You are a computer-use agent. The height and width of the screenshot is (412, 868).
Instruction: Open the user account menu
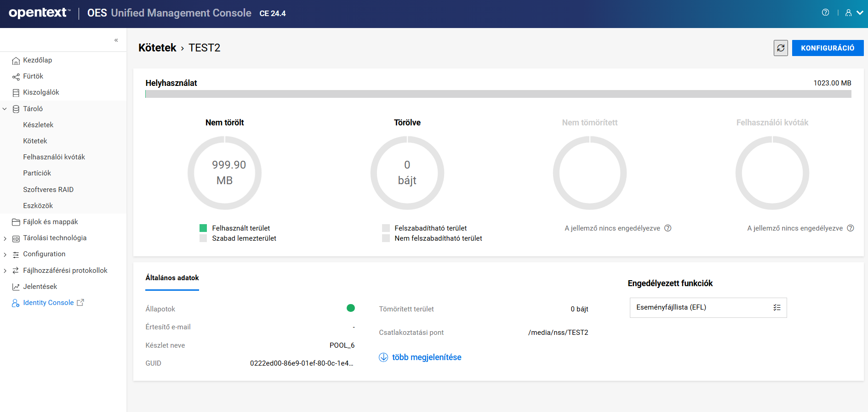[853, 13]
